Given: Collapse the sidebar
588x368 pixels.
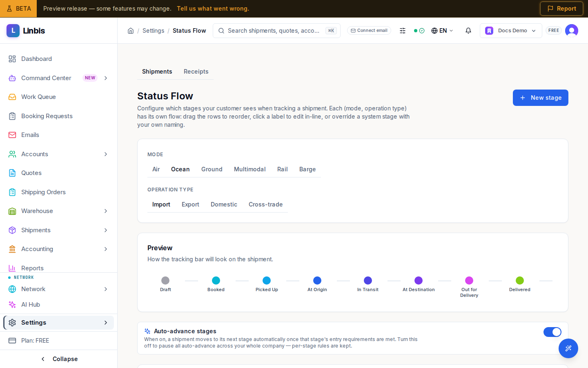Looking at the screenshot, I should [59, 359].
